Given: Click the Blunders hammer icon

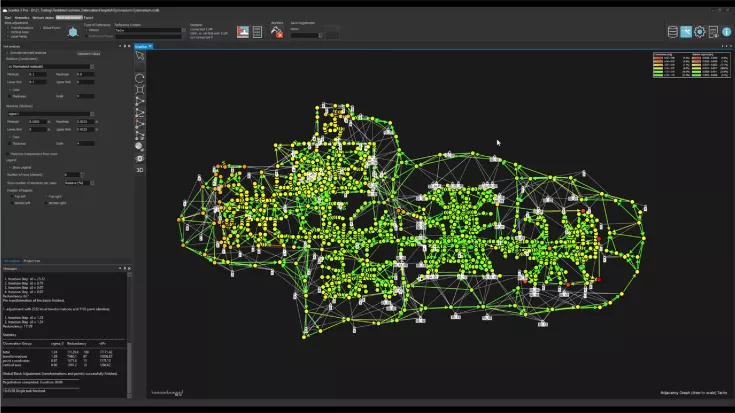Looking at the screenshot, I should 277,32.
